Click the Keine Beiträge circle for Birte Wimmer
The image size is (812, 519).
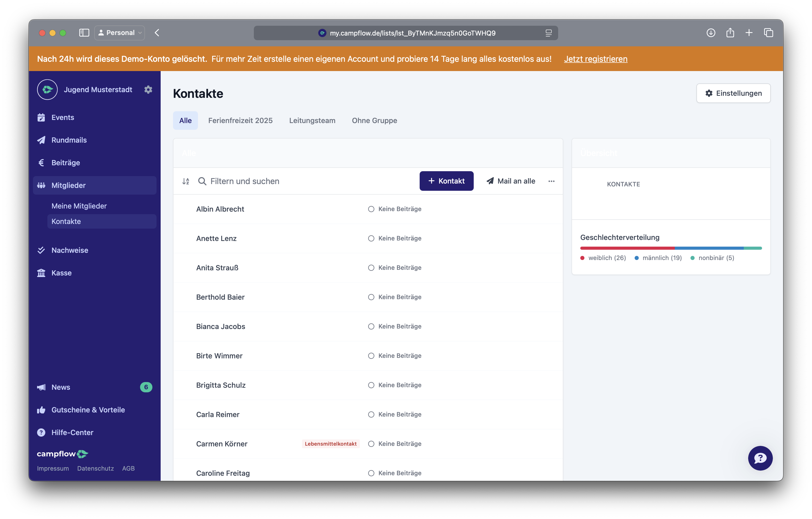point(371,356)
